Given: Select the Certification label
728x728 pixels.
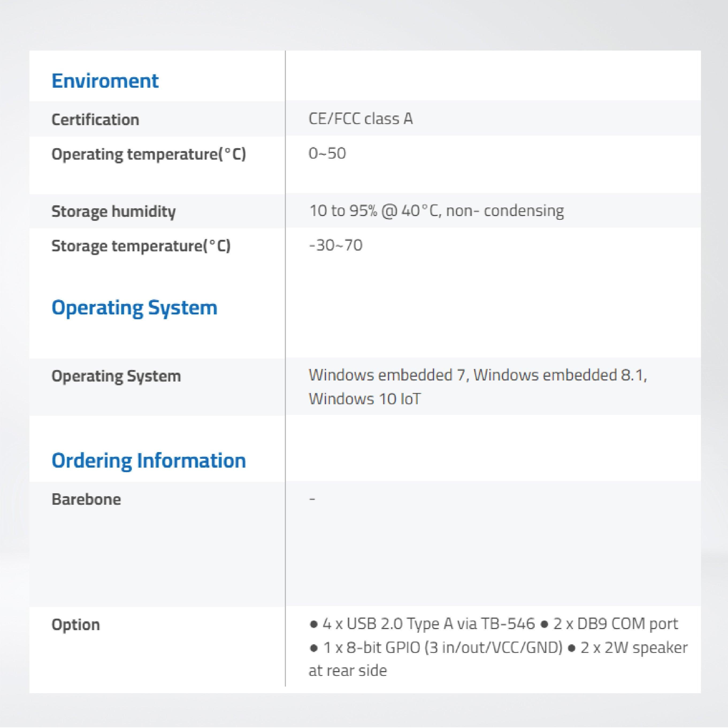Looking at the screenshot, I should click(95, 120).
